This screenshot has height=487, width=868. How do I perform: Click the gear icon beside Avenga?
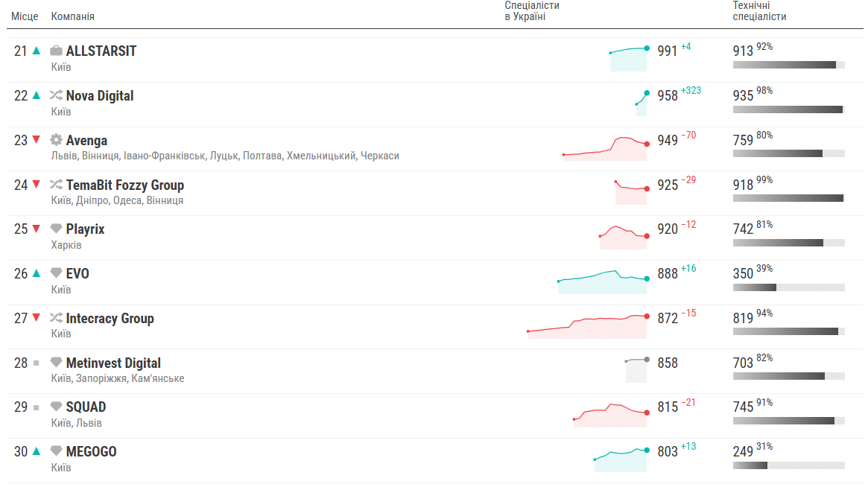pos(56,140)
